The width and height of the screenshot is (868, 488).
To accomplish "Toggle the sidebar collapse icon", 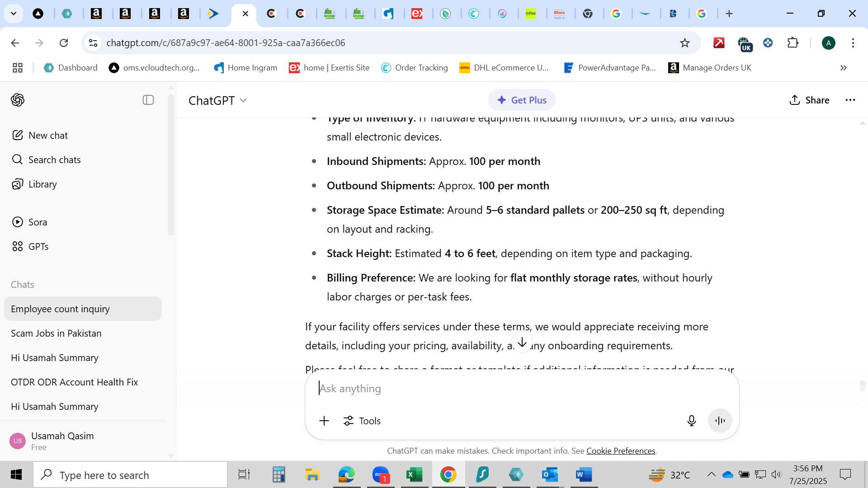I will tap(148, 100).
